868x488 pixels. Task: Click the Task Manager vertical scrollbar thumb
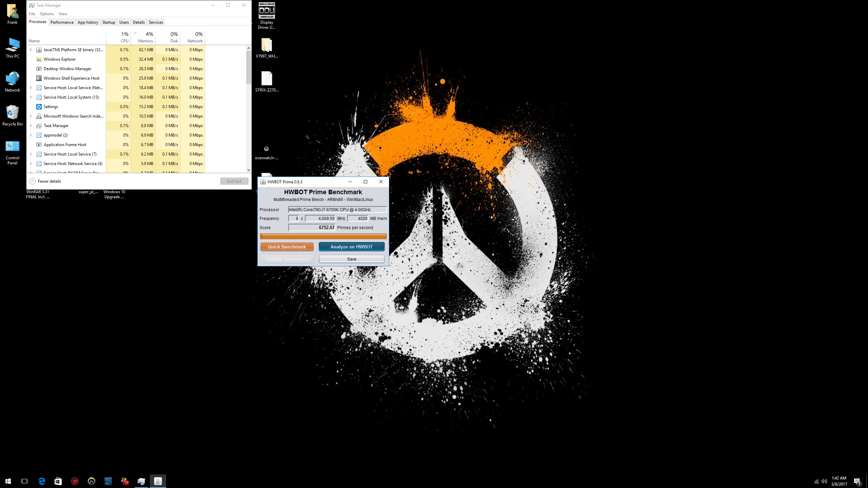[249, 68]
